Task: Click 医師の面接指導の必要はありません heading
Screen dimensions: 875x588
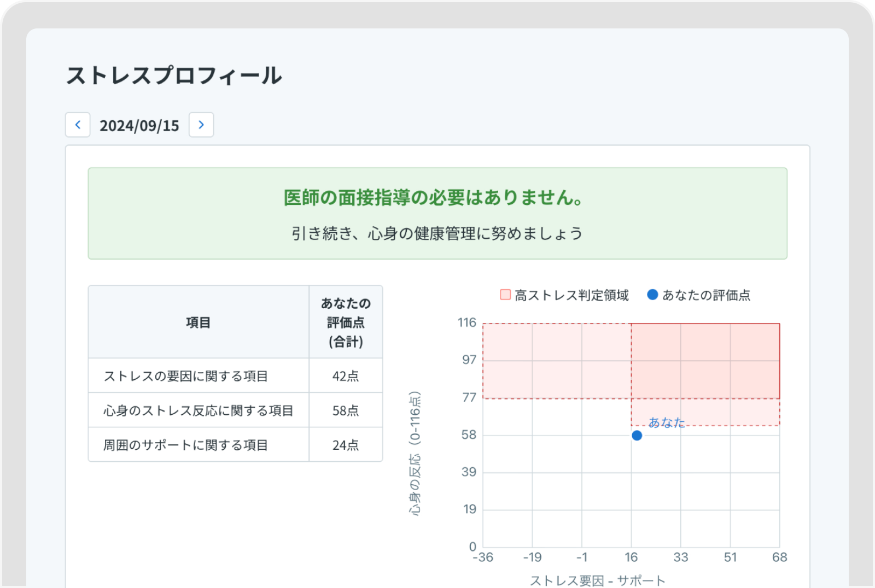Action: tap(434, 197)
